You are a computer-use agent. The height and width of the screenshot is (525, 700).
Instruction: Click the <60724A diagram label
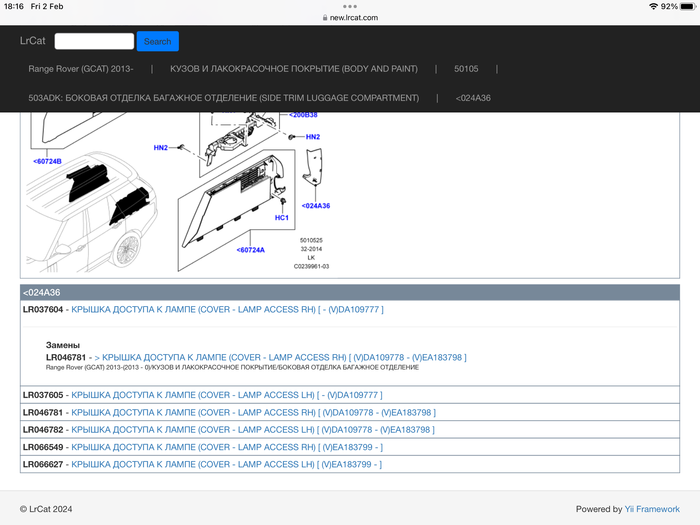click(250, 250)
